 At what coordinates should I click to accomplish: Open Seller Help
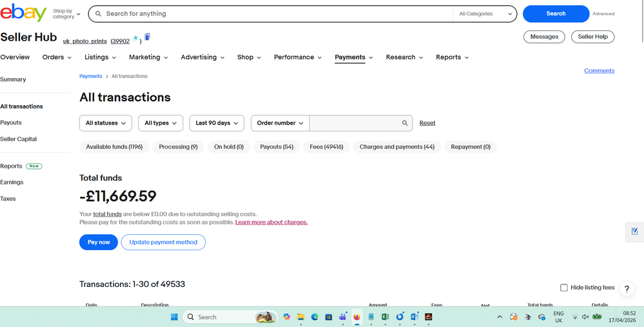point(592,37)
